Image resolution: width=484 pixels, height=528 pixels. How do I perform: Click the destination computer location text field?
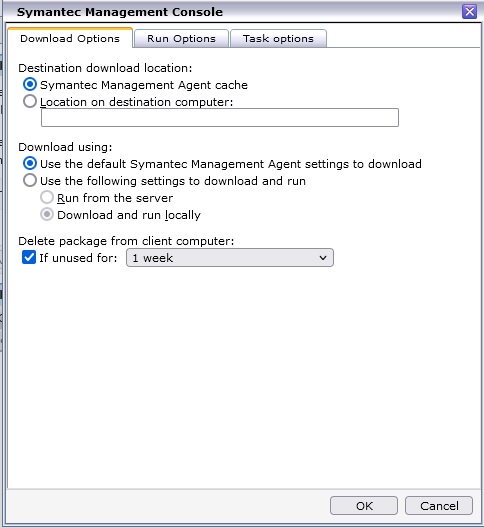coord(220,118)
